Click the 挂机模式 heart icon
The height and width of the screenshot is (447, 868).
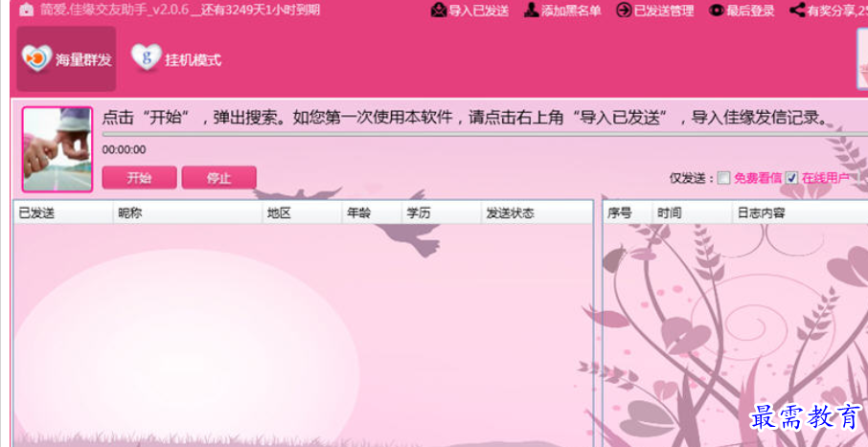click(x=147, y=57)
